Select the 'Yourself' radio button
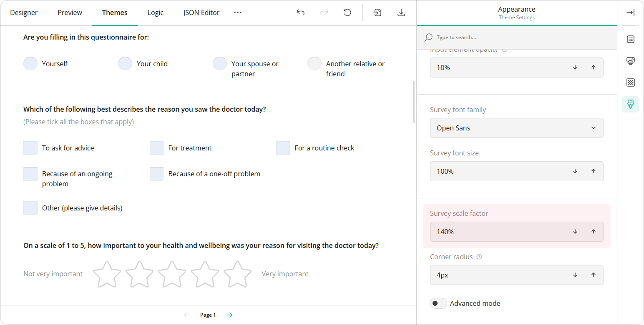Viewport: 644px width, 325px height. [30, 64]
